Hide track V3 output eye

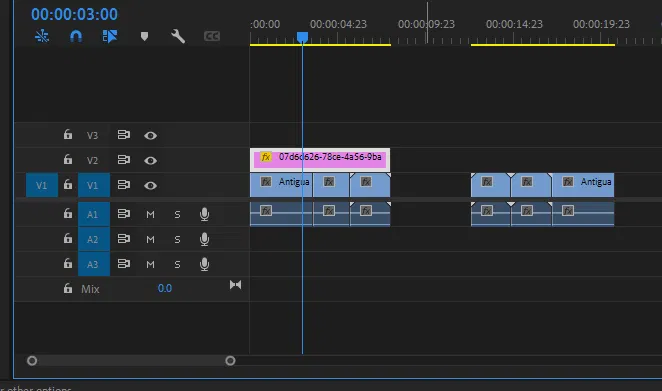click(x=150, y=136)
